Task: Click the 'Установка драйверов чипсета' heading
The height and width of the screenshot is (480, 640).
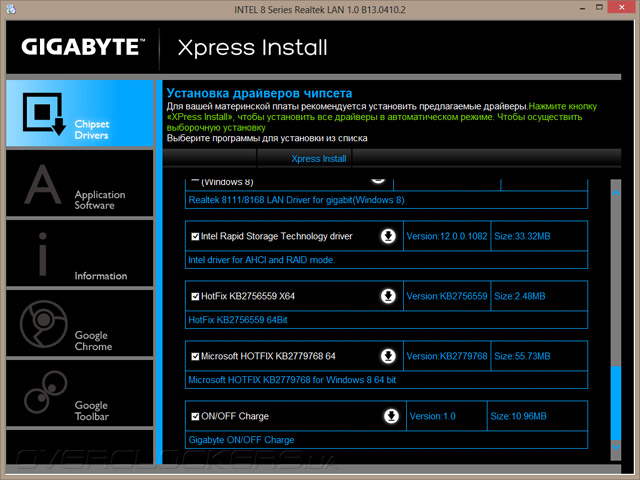Action: pyautogui.click(x=259, y=93)
